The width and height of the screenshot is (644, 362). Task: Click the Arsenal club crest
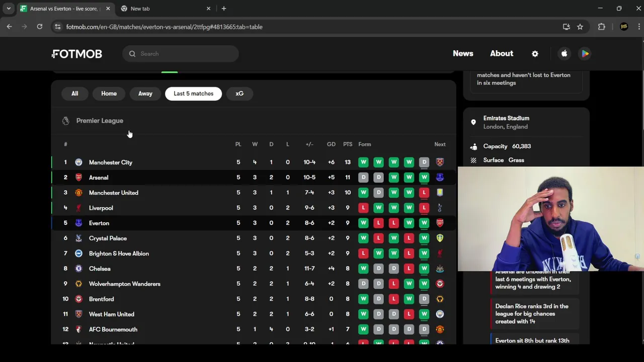78,177
